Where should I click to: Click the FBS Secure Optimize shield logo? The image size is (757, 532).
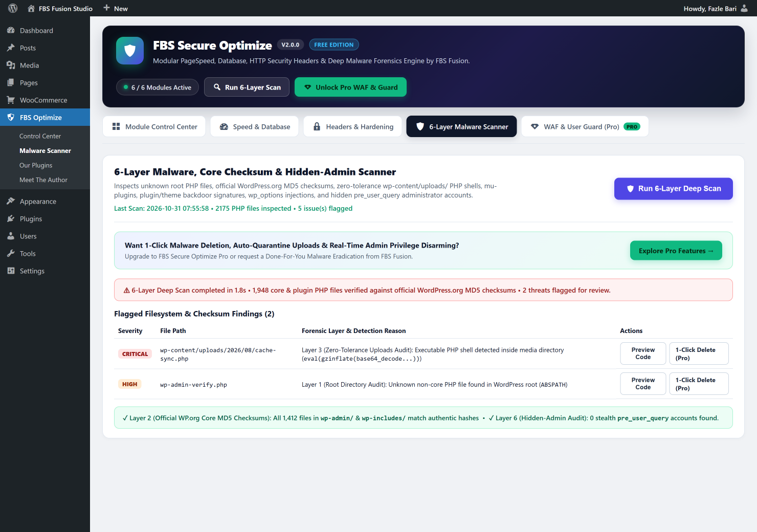click(x=130, y=51)
